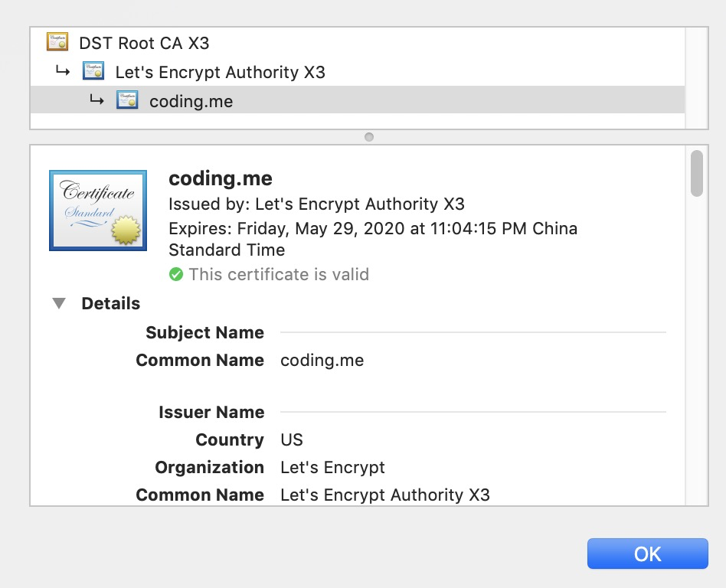The width and height of the screenshot is (726, 588).
Task: Click the Let's Encrypt Authority X3 certificate icon
Action: pyautogui.click(x=93, y=72)
